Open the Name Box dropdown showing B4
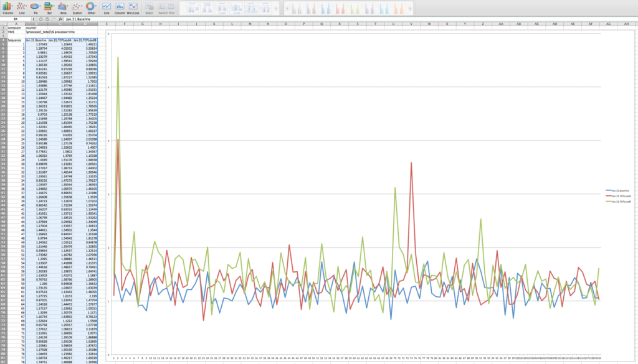This screenshot has width=638, height=364. (34, 19)
